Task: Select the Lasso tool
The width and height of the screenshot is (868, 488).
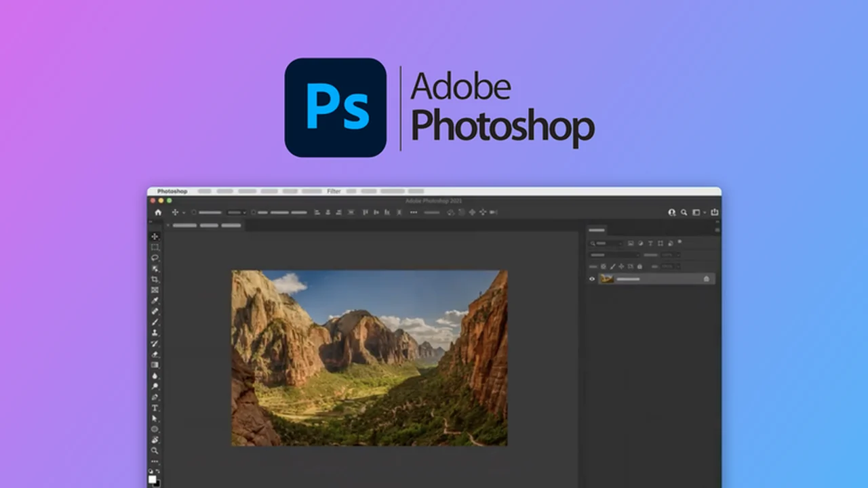Action: pyautogui.click(x=155, y=258)
